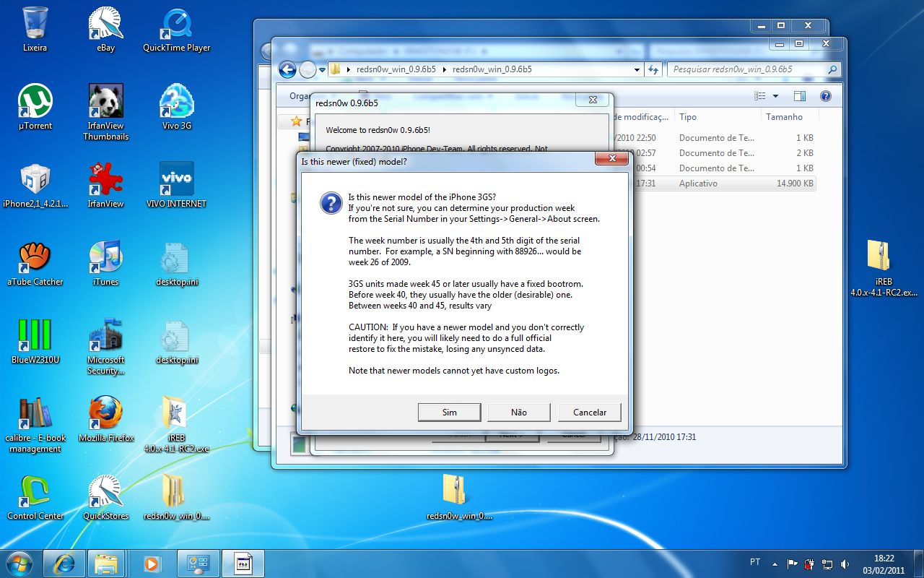The width and height of the screenshot is (924, 578).
Task: Select the desktop.ini file beside Microsoft Security
Action: tap(176, 342)
